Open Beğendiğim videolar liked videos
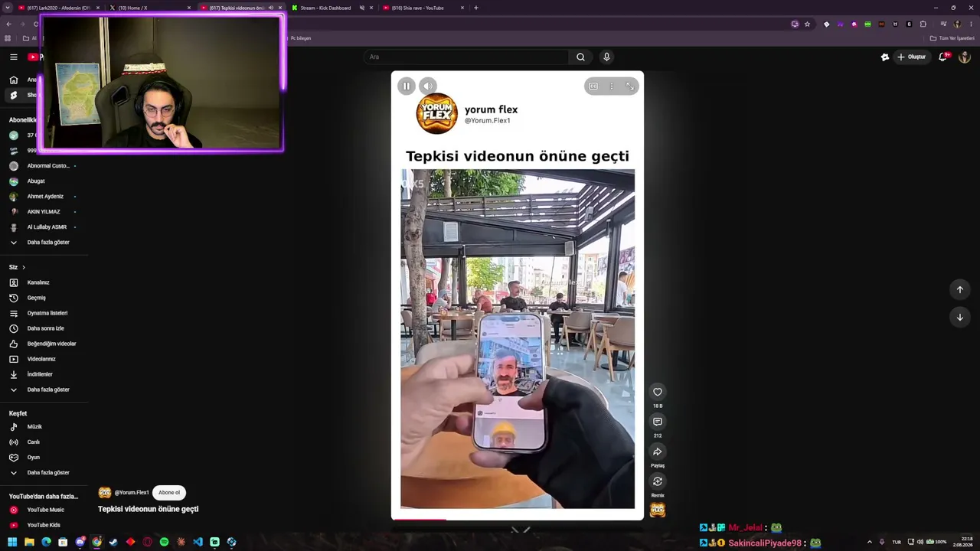 51,344
